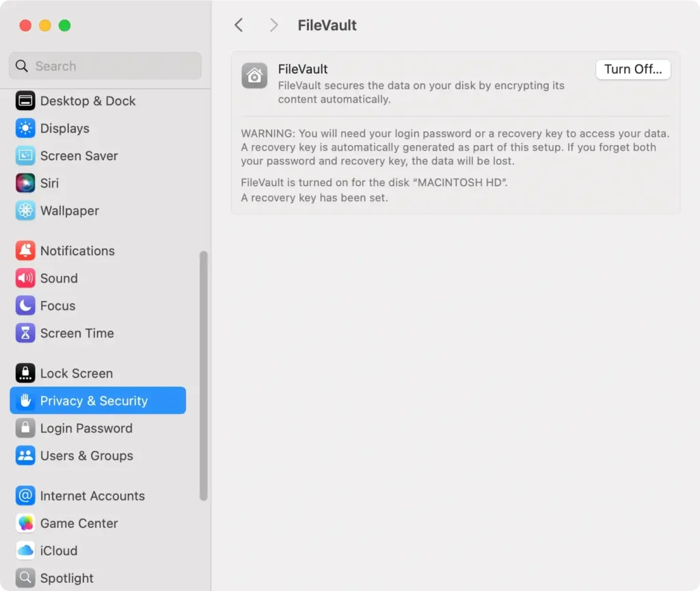Click the Siri icon in sidebar
700x591 pixels.
25,183
